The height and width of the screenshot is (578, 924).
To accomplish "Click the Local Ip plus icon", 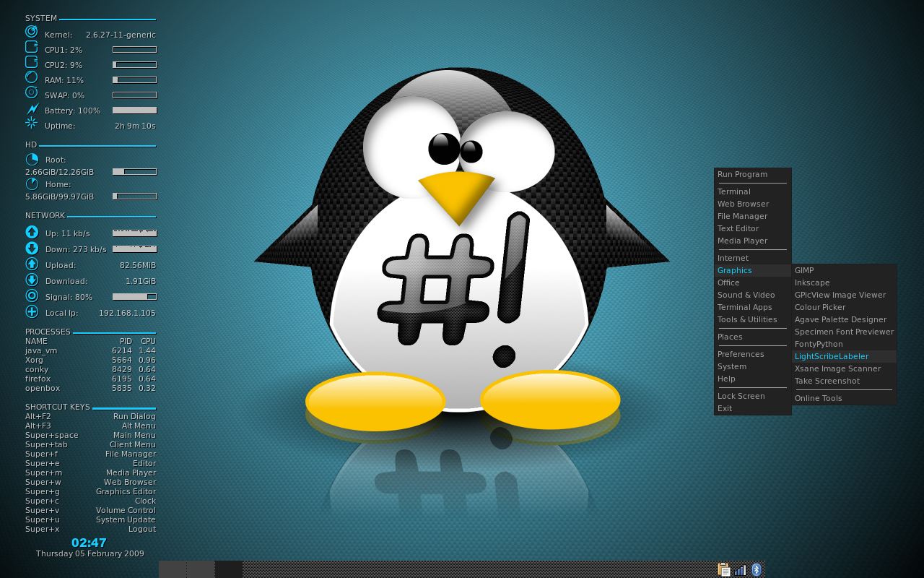I will tap(32, 311).
